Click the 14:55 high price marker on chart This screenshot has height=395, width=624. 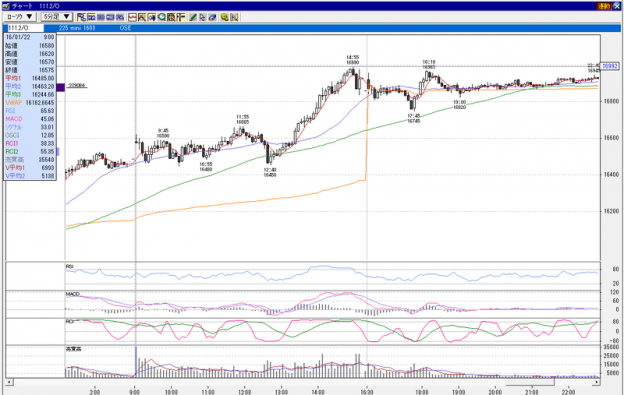click(x=352, y=60)
